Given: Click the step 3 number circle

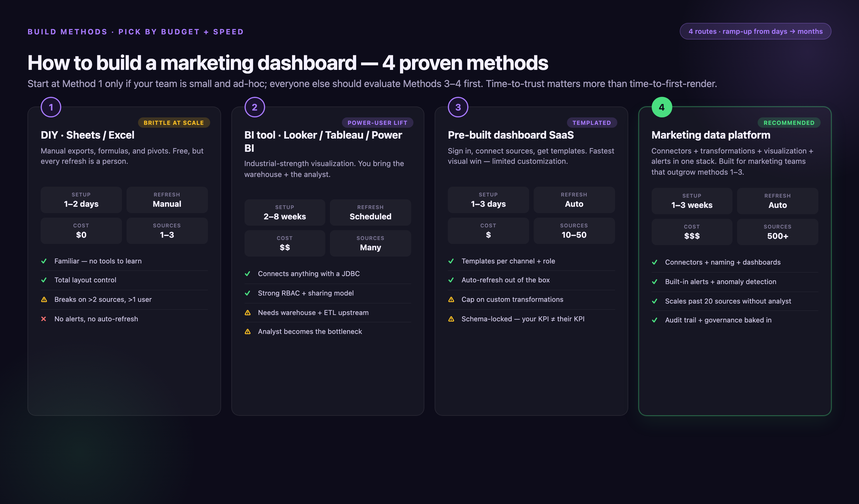Looking at the screenshot, I should [458, 107].
